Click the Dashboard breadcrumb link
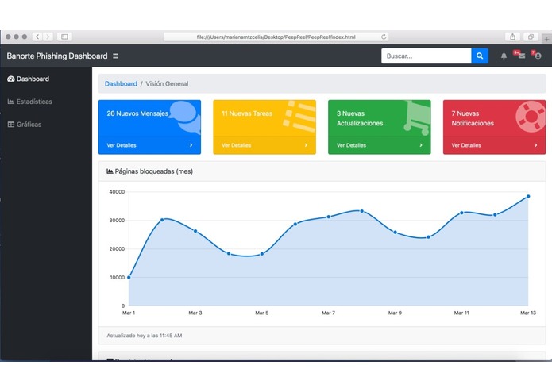 [121, 83]
